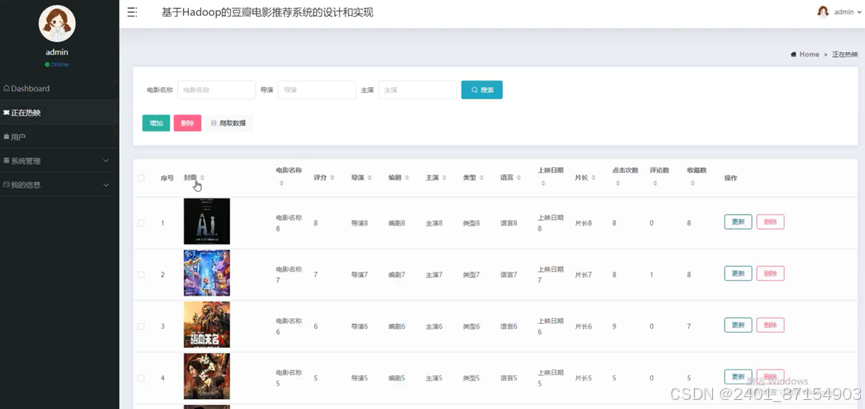Sort table by 点击次数 column sort icon
Image resolution: width=865 pixels, height=409 pixels.
tap(617, 183)
